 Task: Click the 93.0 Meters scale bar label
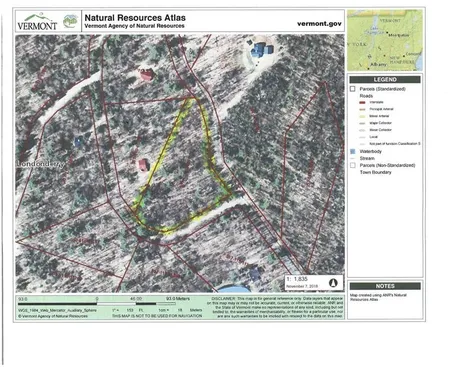point(178,299)
